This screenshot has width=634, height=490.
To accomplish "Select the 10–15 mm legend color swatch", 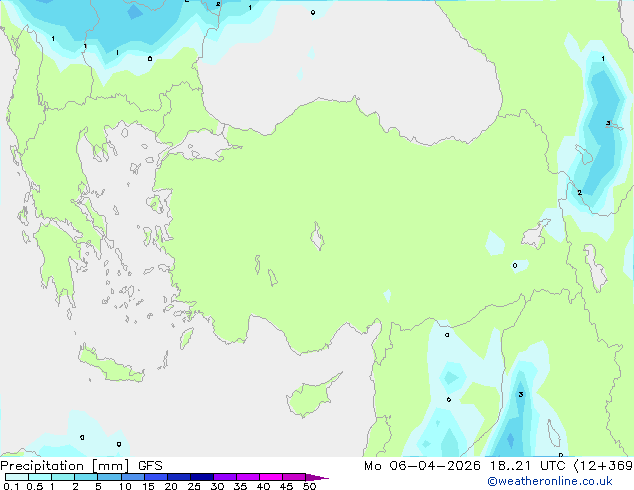I will tap(132, 477).
